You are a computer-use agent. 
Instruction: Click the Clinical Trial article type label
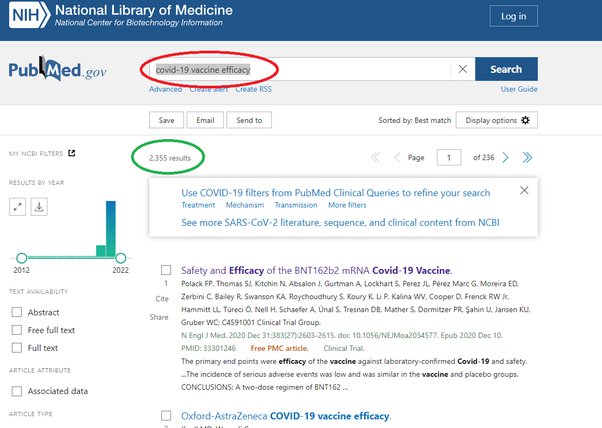click(x=344, y=348)
